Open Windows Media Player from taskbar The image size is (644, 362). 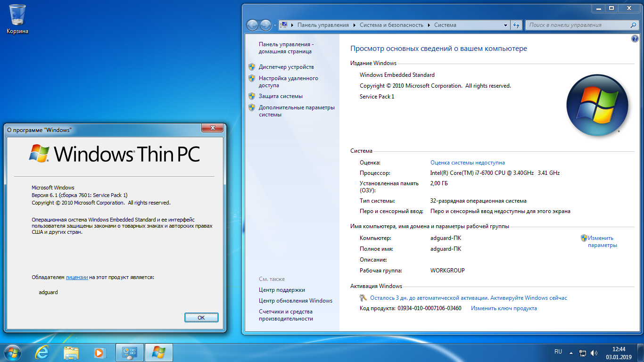(x=99, y=353)
